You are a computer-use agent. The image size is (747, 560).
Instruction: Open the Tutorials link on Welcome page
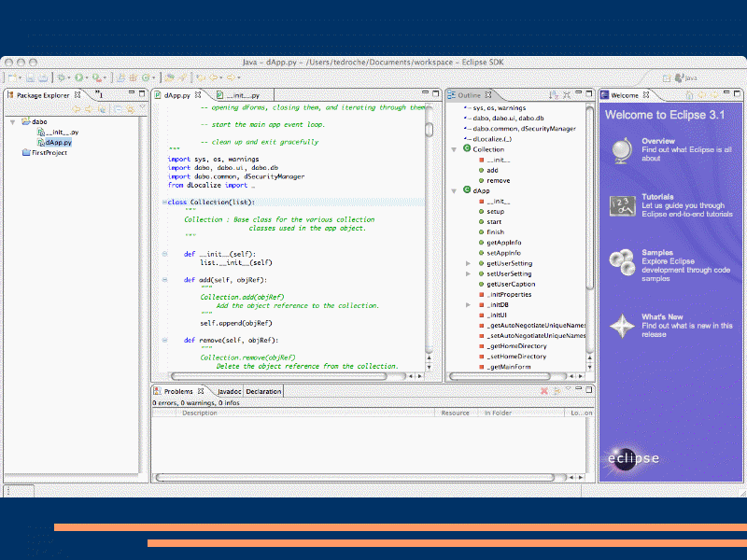pos(657,197)
